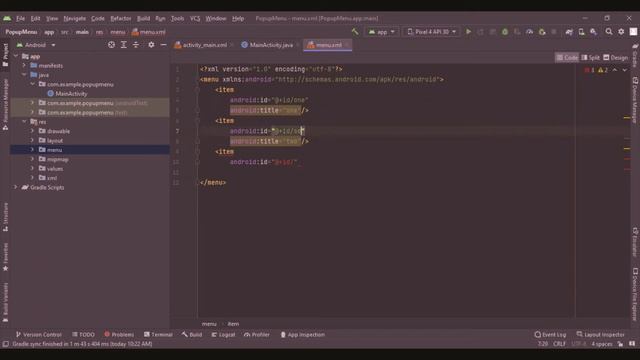Viewport: 640px width, 360px height.
Task: Open the app run configuration dropdown
Action: coord(382,31)
